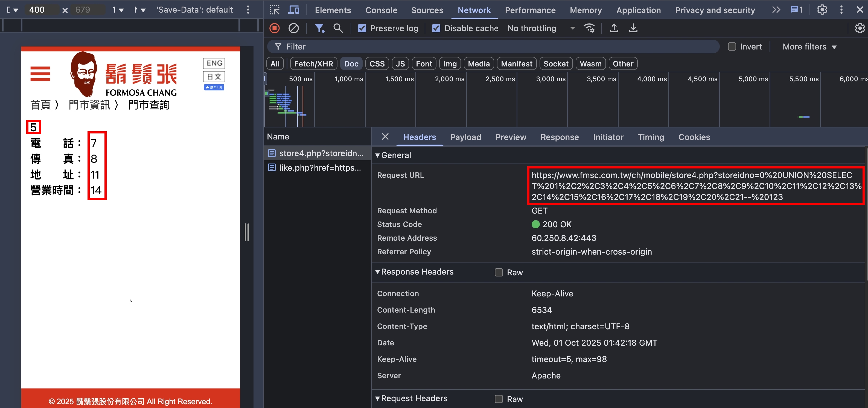
Task: Select the like.php request row
Action: coord(317,167)
